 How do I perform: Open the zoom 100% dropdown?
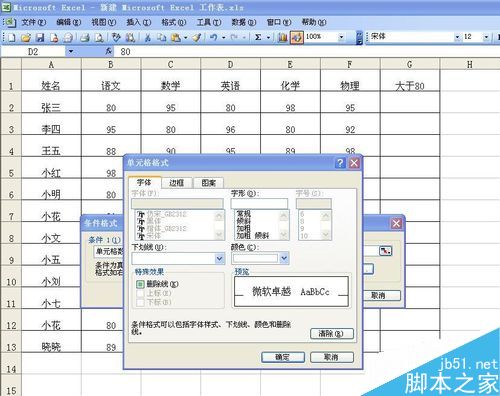pyautogui.click(x=341, y=37)
